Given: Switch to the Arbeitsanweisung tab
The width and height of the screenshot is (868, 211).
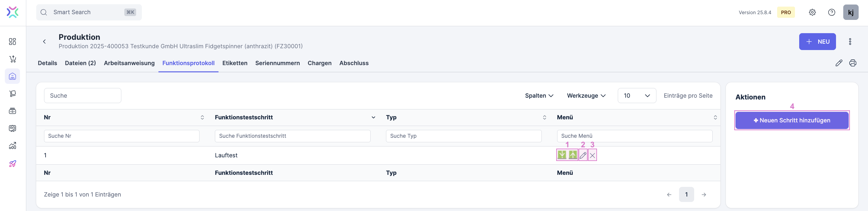Looking at the screenshot, I should (129, 63).
